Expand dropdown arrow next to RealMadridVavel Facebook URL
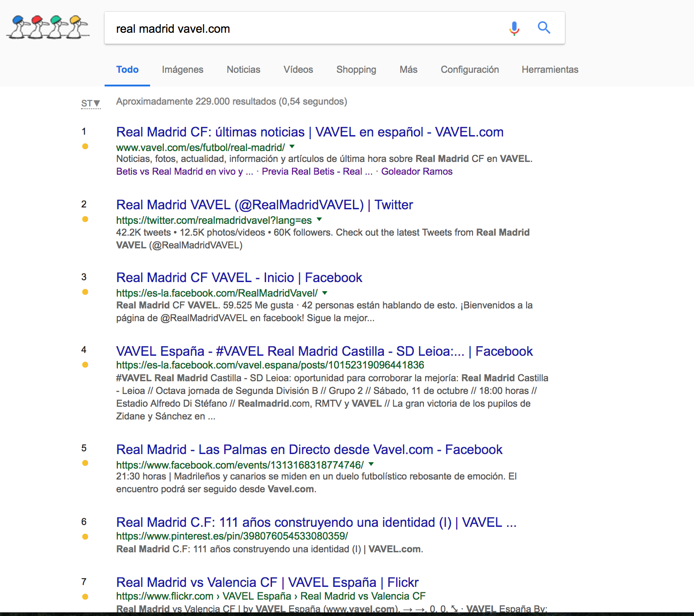694x616 pixels. 325,293
